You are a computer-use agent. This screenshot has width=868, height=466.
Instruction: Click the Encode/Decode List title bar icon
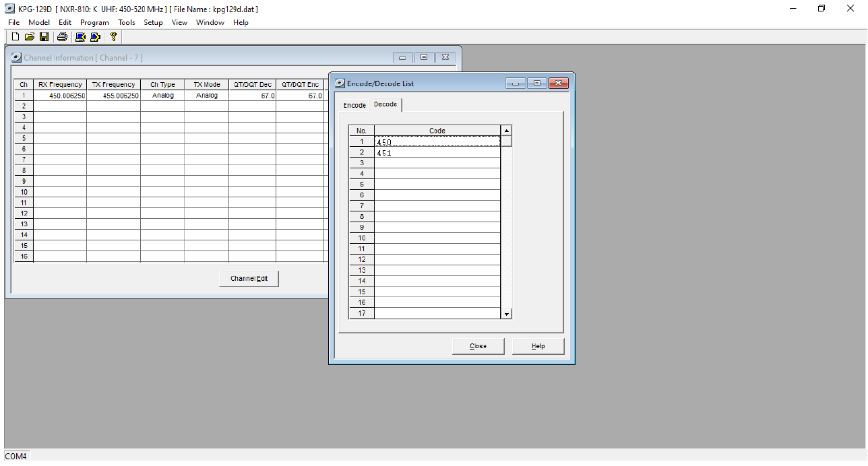pyautogui.click(x=340, y=84)
